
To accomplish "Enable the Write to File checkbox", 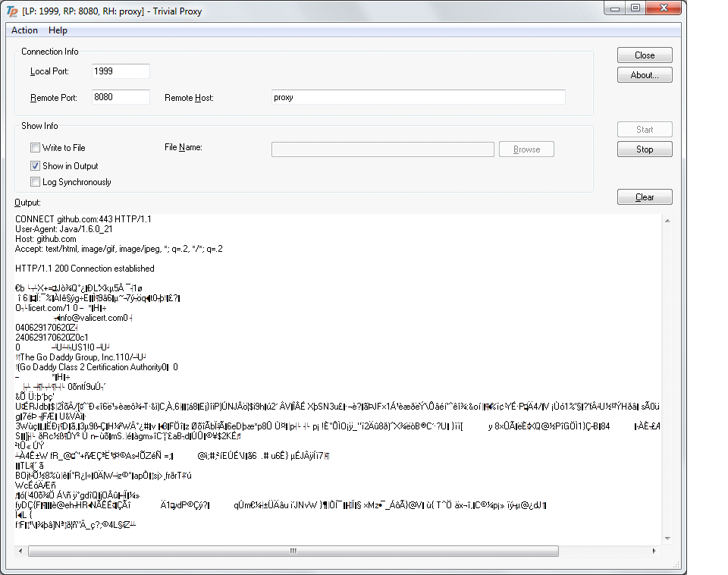I will pyautogui.click(x=36, y=148).
